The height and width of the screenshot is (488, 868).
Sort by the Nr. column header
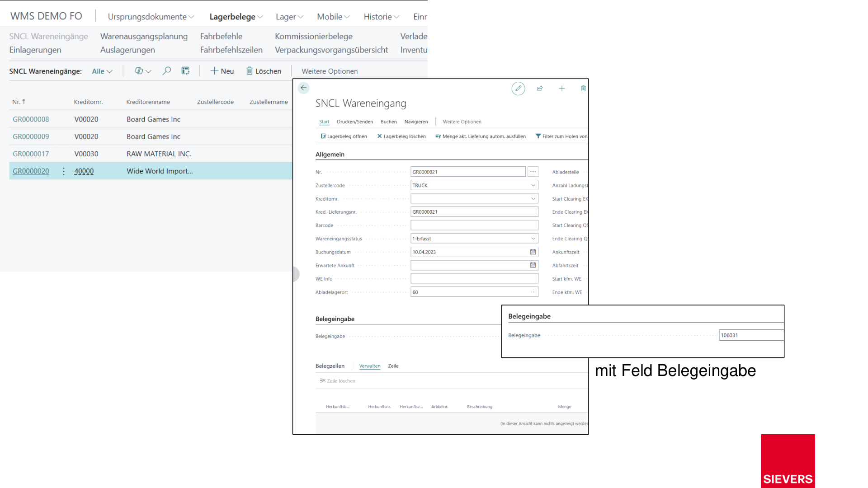(19, 102)
